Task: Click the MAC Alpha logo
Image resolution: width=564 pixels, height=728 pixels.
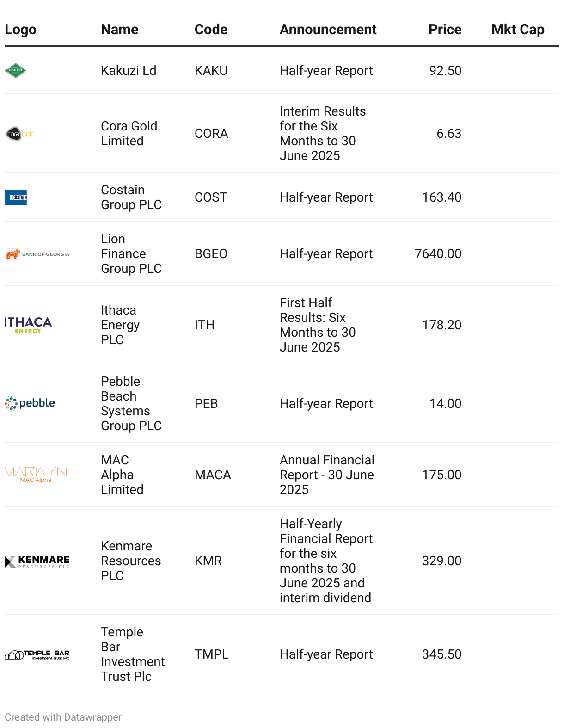Action: 36,475
